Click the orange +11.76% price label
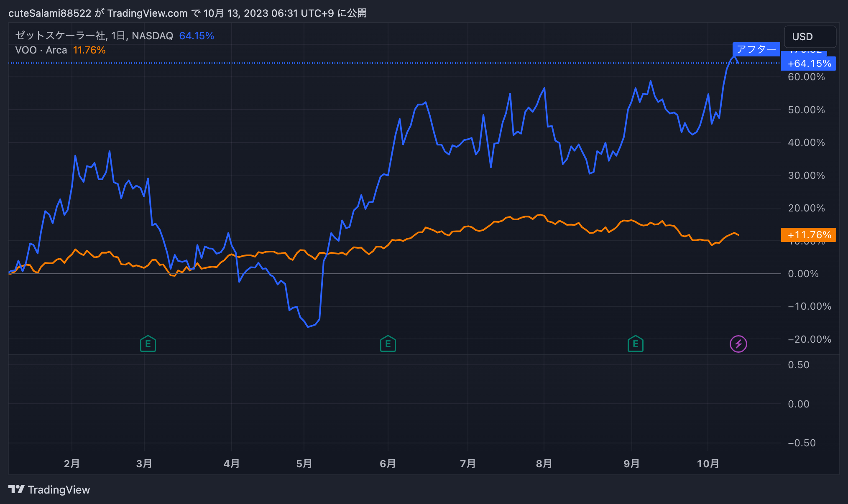Screen dimensions: 848x504 tap(809, 235)
